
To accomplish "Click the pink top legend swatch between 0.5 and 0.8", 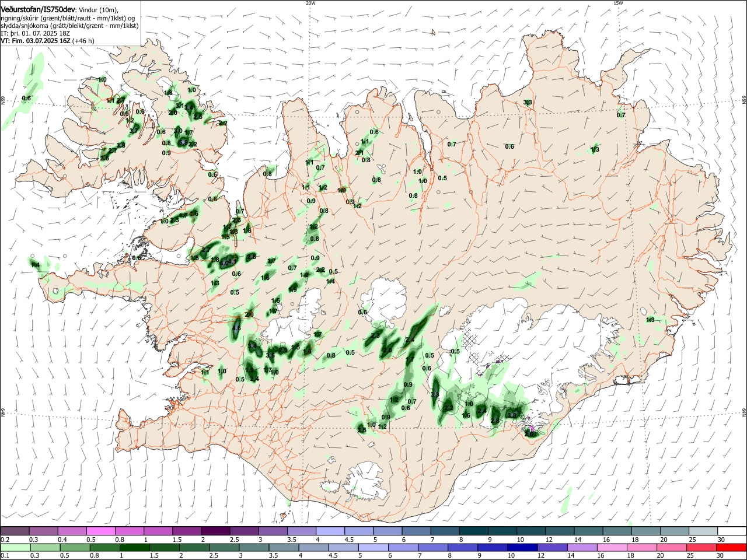I will coord(100,531).
